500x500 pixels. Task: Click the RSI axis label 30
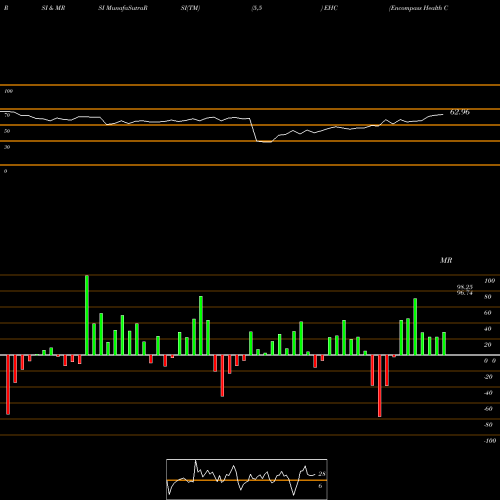coord(7,147)
